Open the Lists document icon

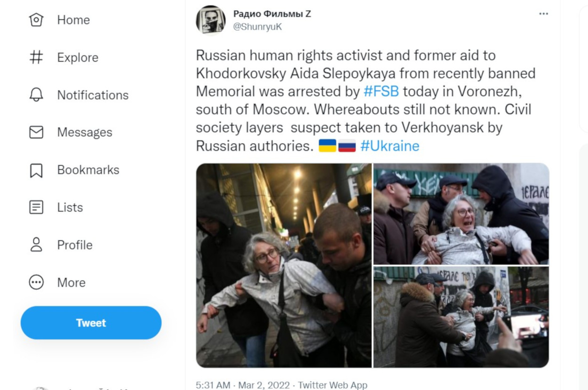click(x=36, y=207)
